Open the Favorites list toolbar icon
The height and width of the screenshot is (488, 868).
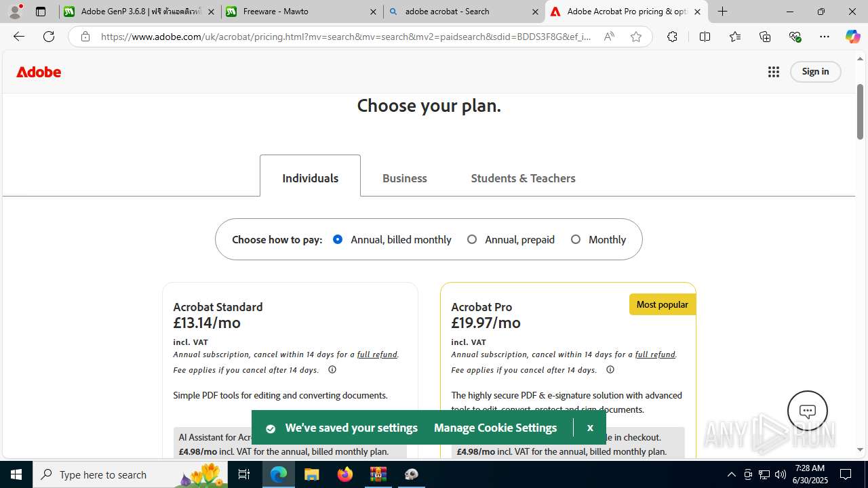pos(735,37)
